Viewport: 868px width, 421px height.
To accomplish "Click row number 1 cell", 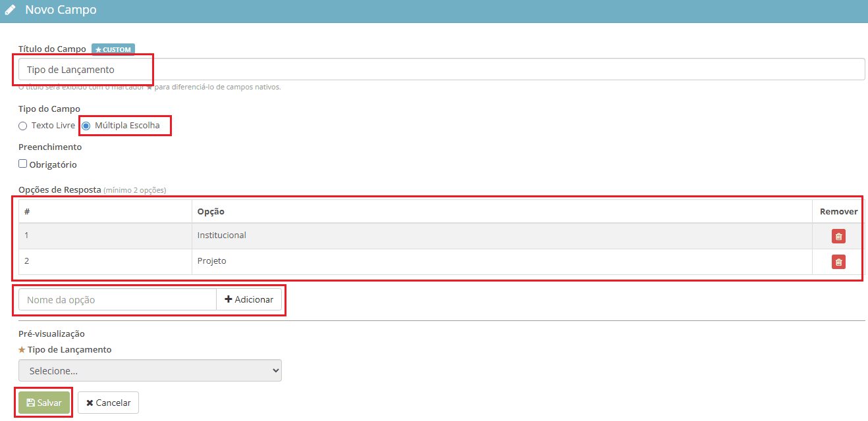I will pyautogui.click(x=105, y=235).
